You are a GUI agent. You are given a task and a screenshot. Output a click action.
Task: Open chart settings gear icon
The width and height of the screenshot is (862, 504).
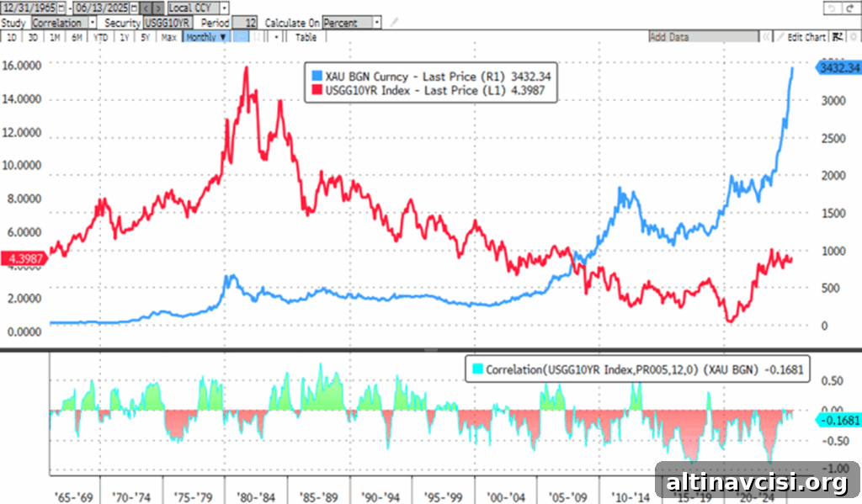click(854, 37)
